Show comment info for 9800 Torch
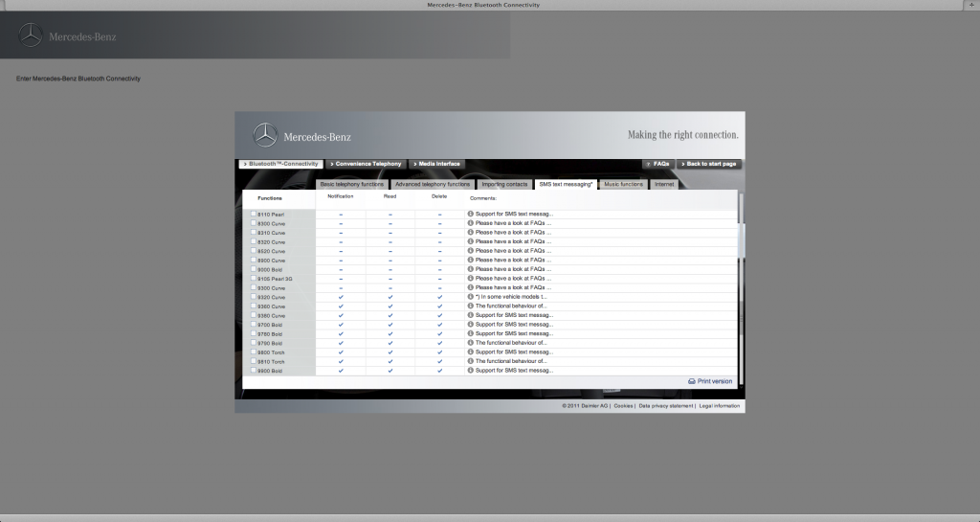This screenshot has height=522, width=980. (x=471, y=352)
